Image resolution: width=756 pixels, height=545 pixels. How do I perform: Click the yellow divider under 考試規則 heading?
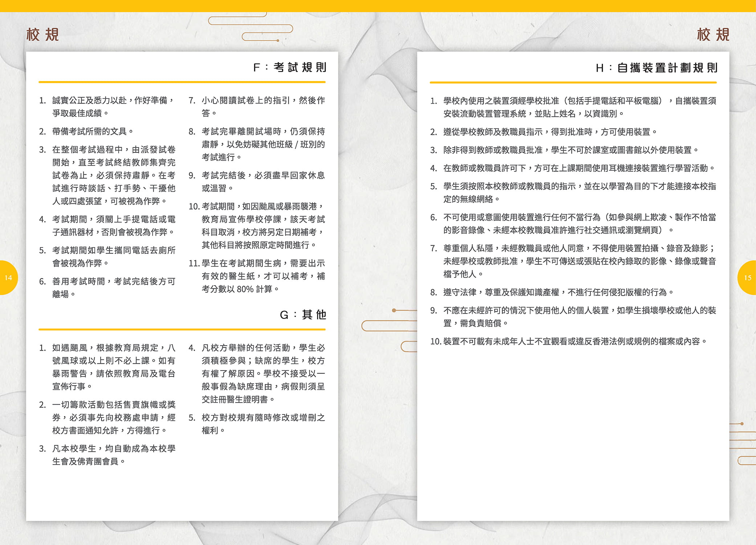point(182,82)
